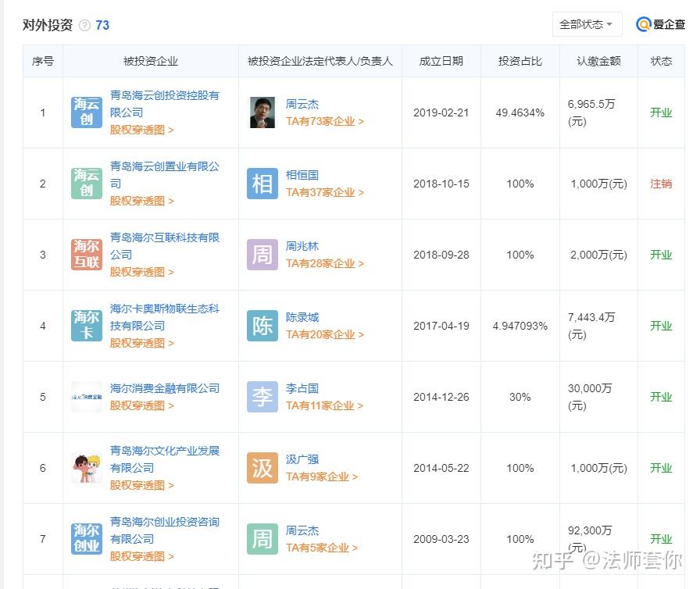Select the percentage 4.947093%
700x589 pixels.
tap(520, 326)
